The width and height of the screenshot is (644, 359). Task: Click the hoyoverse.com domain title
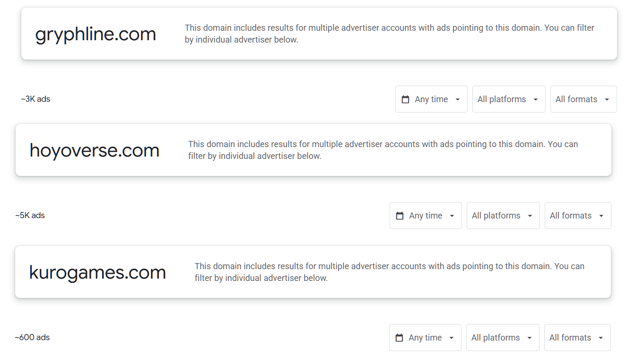pos(95,151)
